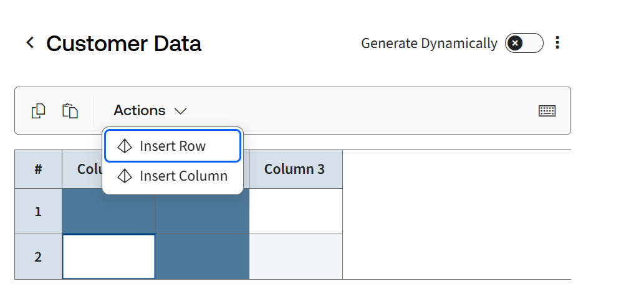Go back using the arrow beside Customer Data
The image size is (644, 299).
tap(30, 42)
